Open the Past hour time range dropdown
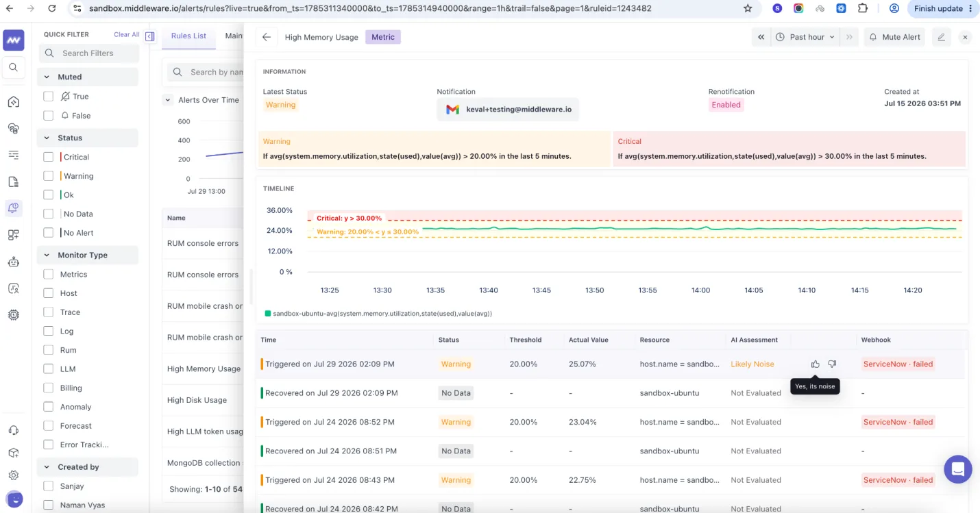 [x=806, y=37]
